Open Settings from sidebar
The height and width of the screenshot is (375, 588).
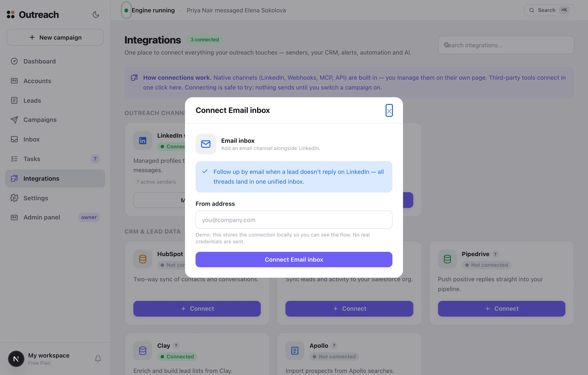tap(55, 198)
